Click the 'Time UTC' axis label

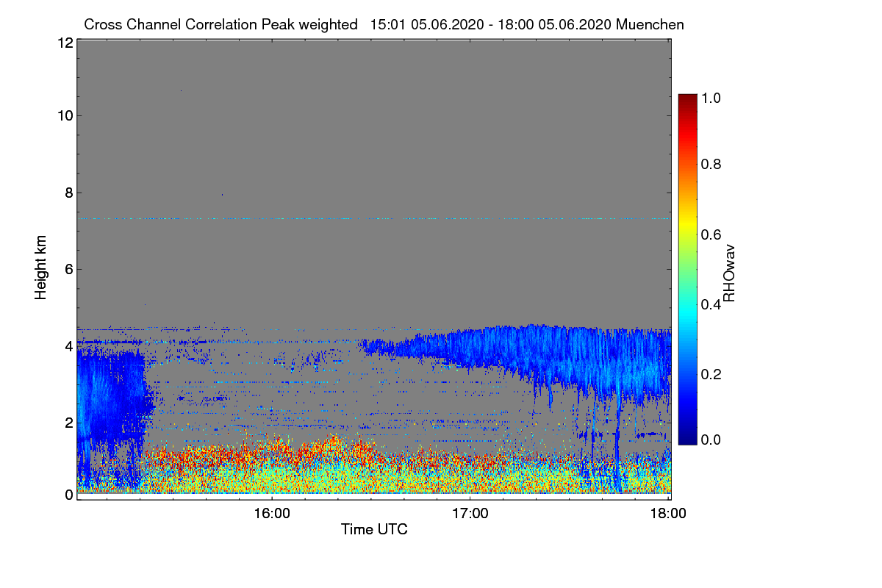374,529
